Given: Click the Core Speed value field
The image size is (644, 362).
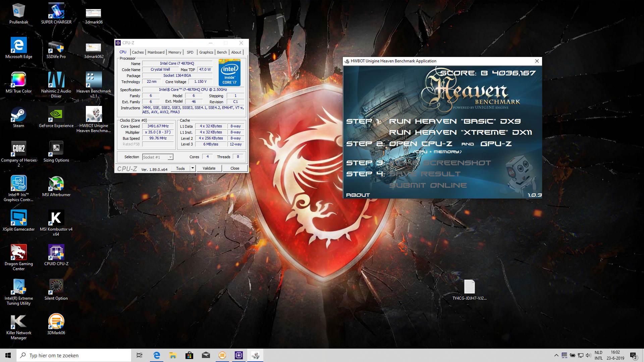Looking at the screenshot, I should [158, 126].
